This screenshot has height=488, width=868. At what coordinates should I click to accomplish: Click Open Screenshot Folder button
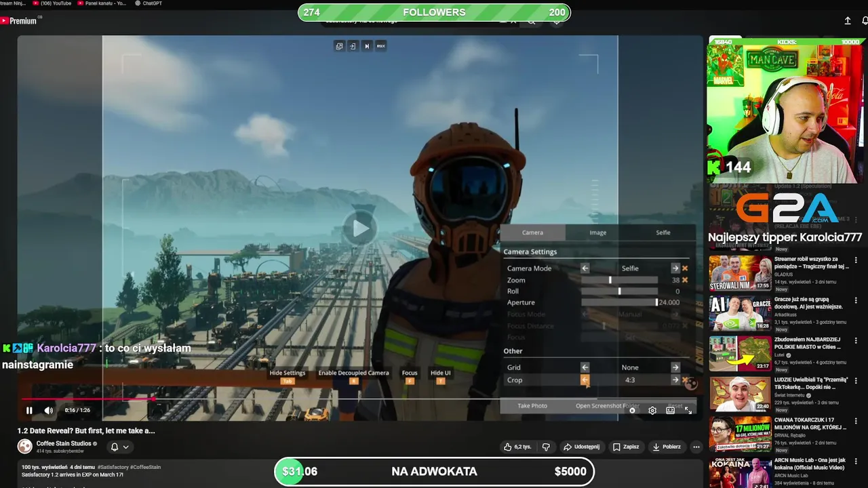(608, 406)
